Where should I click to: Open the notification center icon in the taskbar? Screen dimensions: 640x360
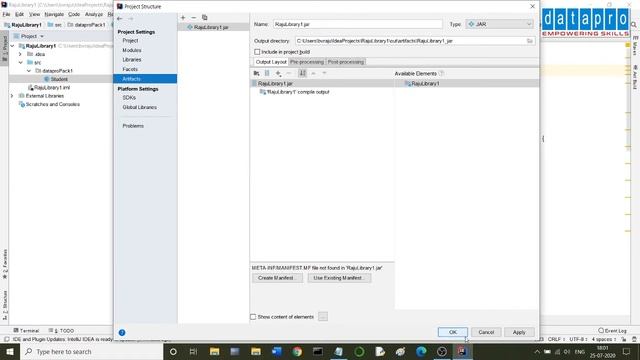627,351
